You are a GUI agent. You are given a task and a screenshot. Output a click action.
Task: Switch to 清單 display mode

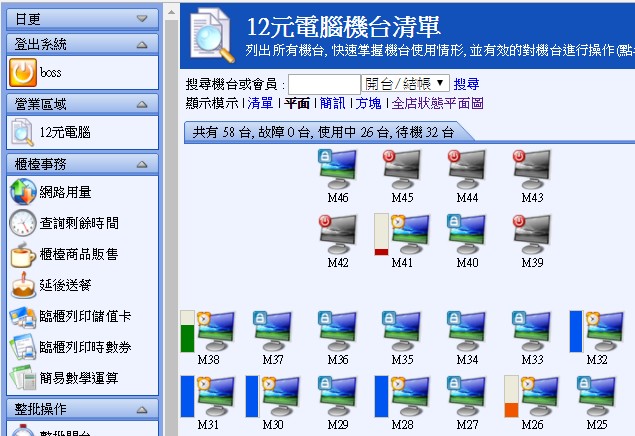260,103
